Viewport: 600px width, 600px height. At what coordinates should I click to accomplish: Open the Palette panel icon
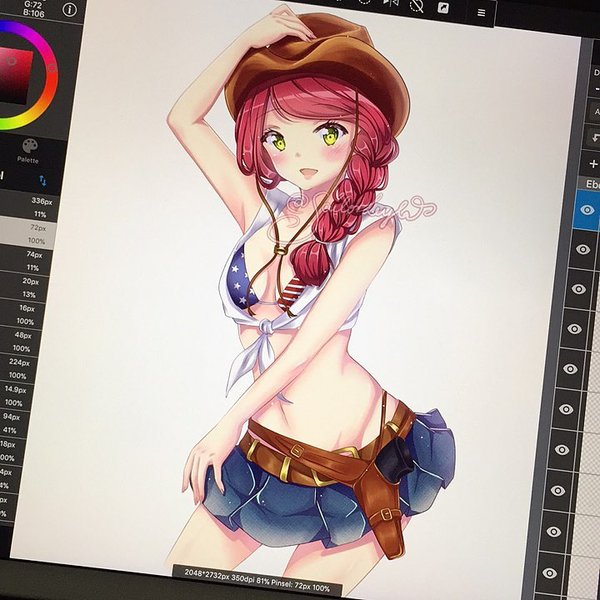[x=30, y=146]
